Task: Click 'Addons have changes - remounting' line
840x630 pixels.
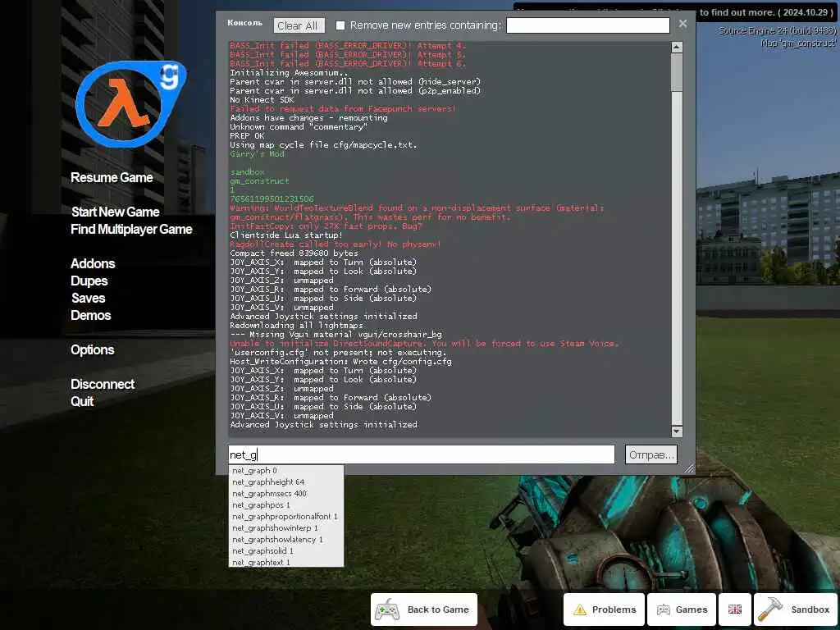Action: [308, 118]
